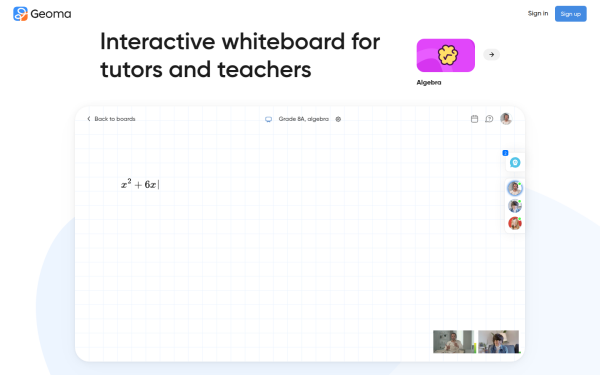Select the third participant avatar in red

point(515,223)
